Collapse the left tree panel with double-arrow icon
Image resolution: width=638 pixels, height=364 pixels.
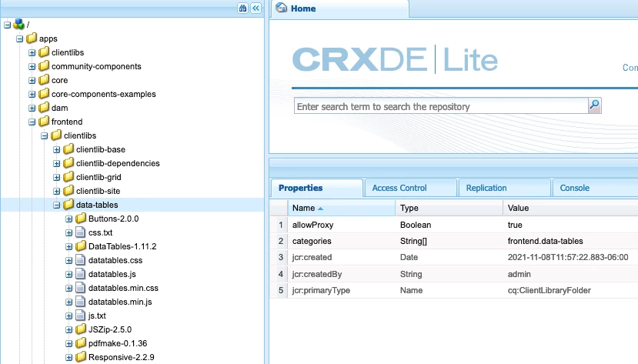pos(256,8)
